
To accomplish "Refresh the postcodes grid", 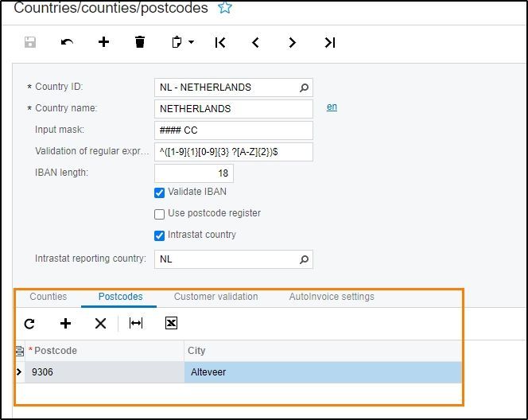I will coord(29,324).
